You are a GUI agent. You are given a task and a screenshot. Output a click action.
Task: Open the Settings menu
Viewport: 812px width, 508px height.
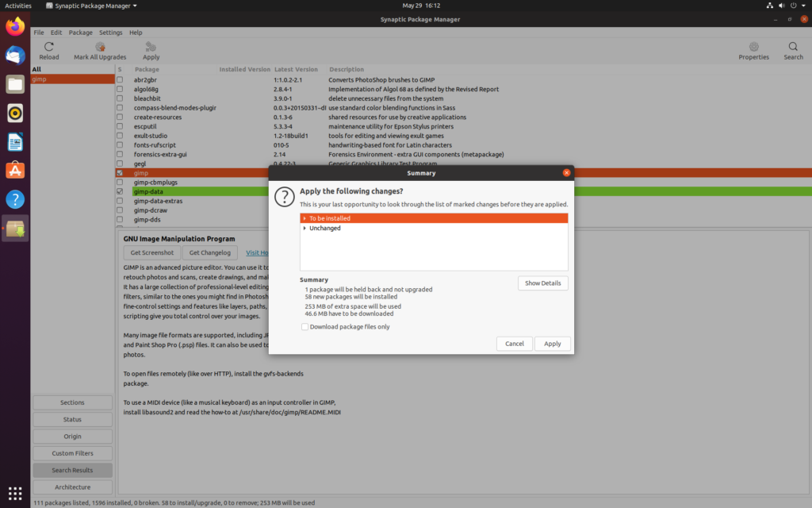110,32
